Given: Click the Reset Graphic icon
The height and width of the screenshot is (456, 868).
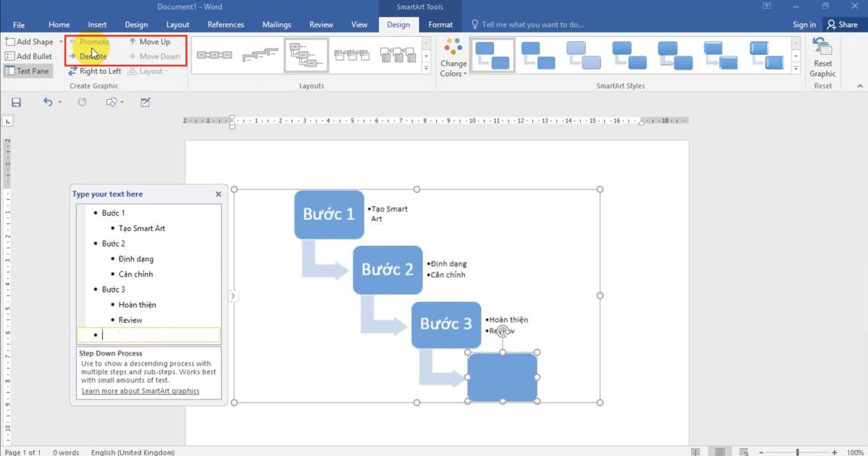Looking at the screenshot, I should [x=822, y=48].
